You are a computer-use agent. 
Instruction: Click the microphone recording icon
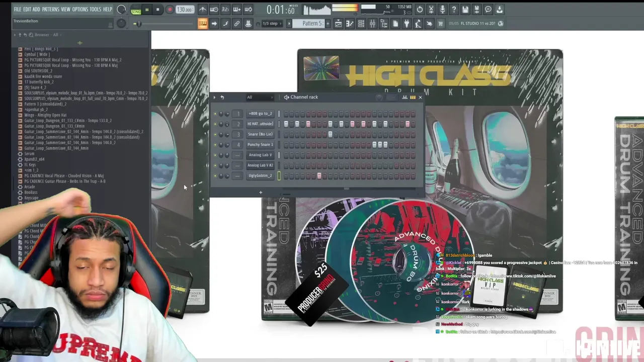click(443, 10)
